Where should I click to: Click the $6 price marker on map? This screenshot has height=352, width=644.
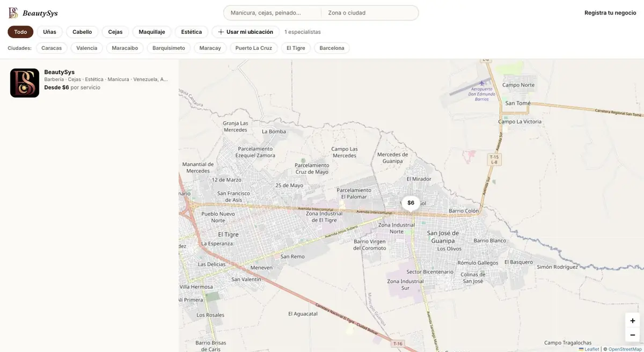click(x=411, y=203)
